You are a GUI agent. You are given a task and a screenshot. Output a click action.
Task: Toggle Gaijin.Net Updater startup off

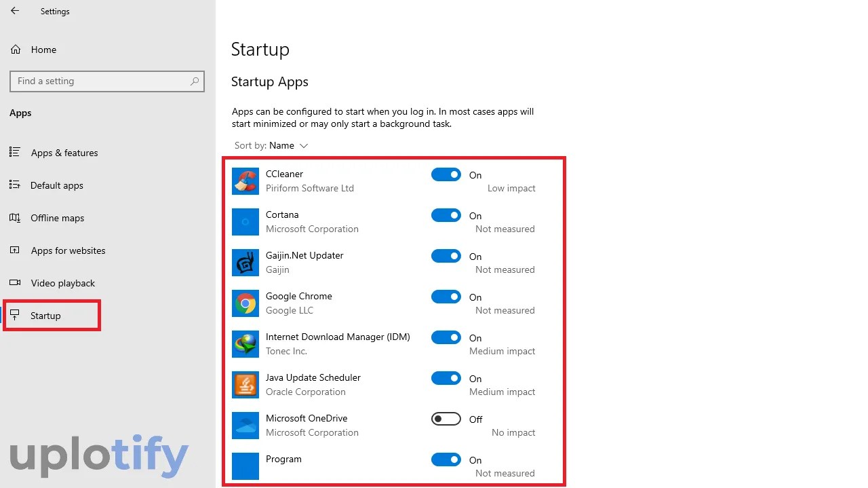[446, 256]
